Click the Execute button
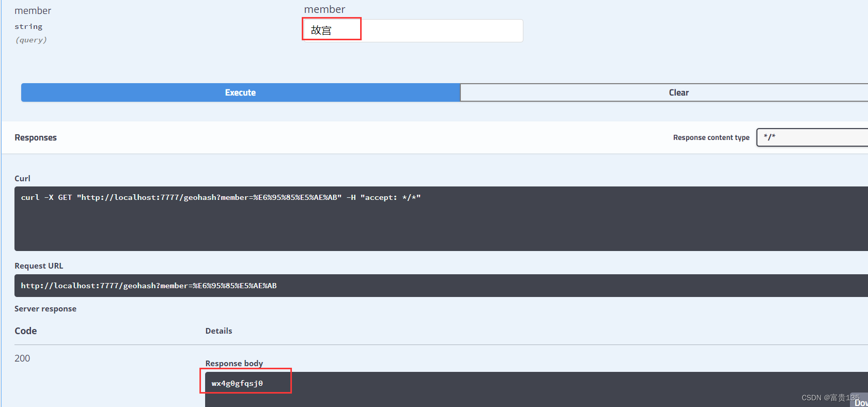Image resolution: width=868 pixels, height=407 pixels. click(240, 92)
